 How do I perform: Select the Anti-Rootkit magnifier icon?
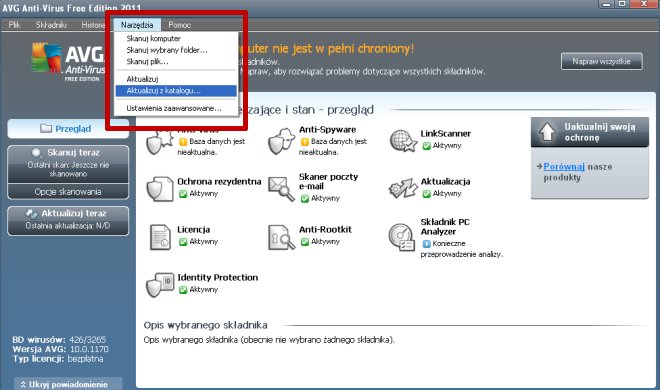point(281,237)
